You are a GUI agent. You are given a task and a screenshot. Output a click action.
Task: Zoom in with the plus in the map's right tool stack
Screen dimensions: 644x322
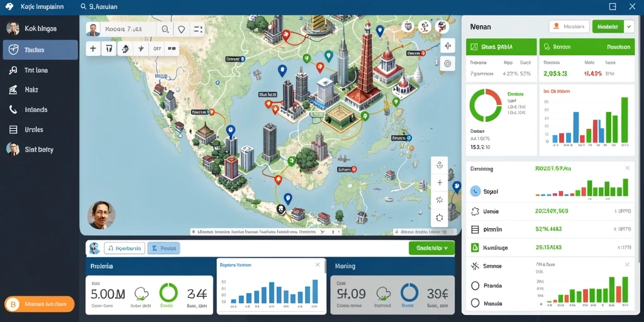click(440, 183)
